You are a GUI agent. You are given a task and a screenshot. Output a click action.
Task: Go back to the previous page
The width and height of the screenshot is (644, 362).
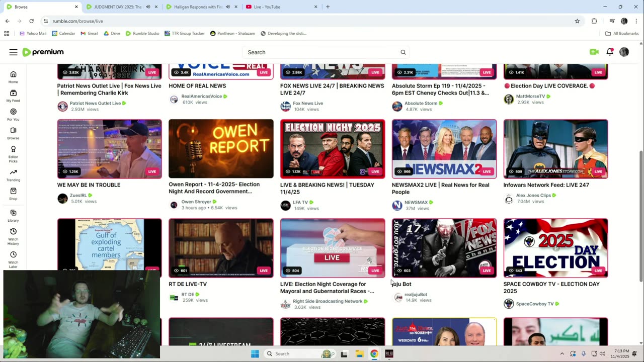pyautogui.click(x=7, y=21)
